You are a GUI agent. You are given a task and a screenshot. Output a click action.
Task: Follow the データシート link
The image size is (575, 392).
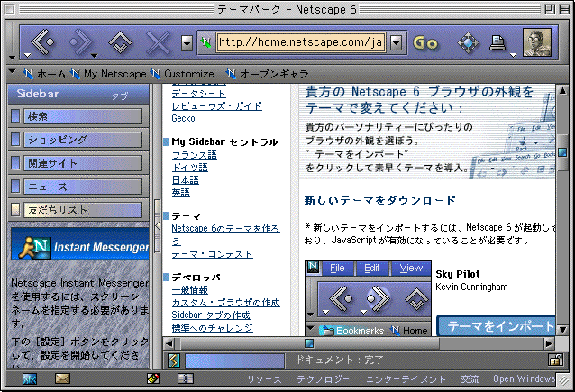199,94
